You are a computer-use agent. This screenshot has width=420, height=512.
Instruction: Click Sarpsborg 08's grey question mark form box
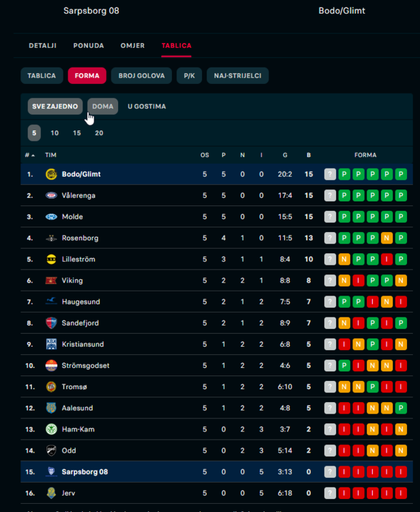click(330, 472)
